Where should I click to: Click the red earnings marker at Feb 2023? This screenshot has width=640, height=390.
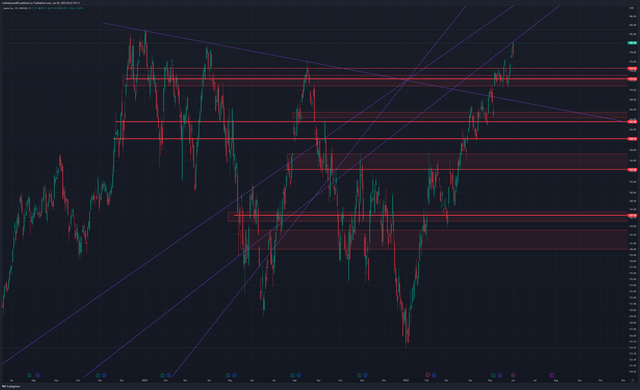428,375
